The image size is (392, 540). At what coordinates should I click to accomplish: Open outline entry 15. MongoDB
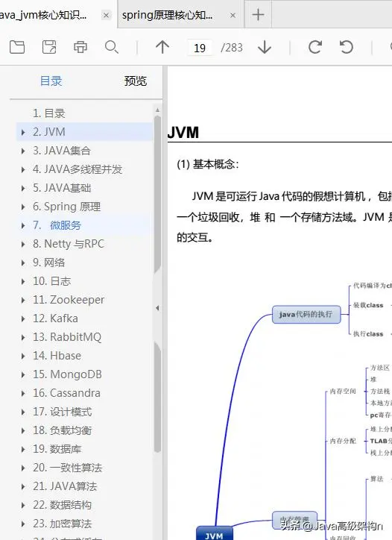click(x=67, y=374)
